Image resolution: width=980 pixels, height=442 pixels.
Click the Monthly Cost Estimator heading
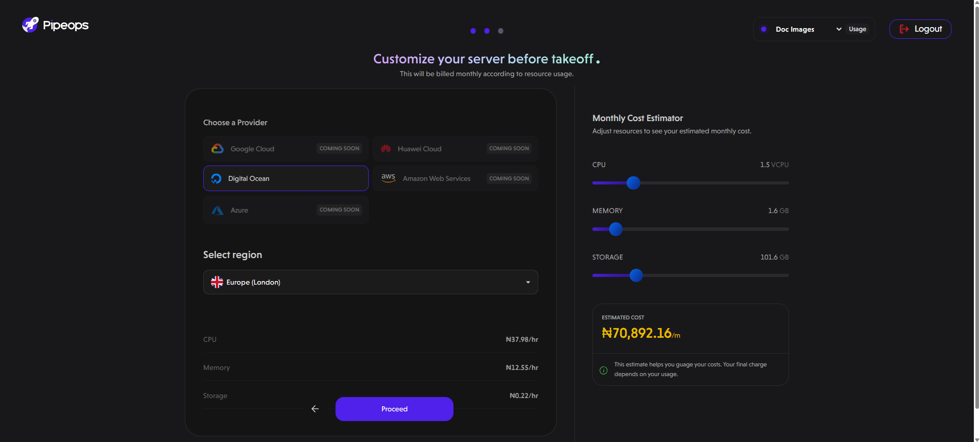click(x=637, y=118)
